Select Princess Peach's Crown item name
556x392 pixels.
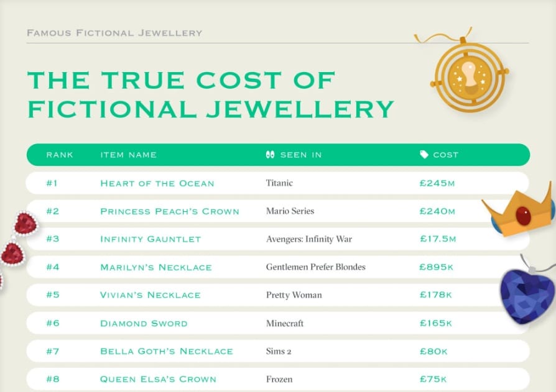(x=170, y=211)
